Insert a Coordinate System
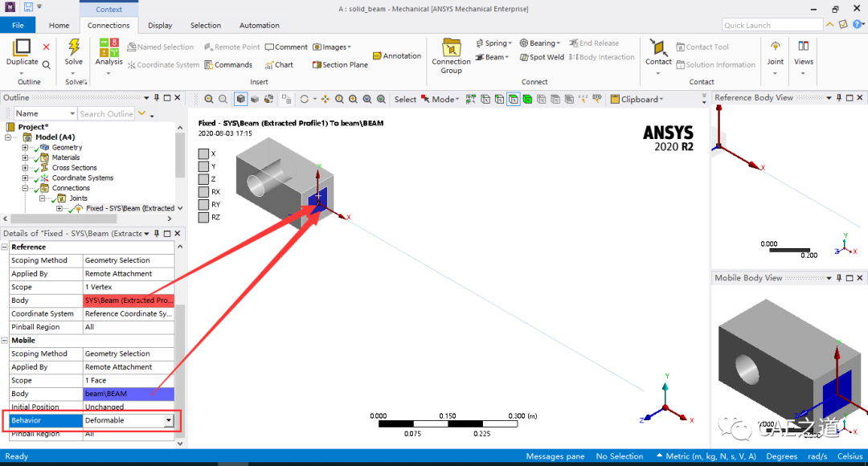Screen dimensions: 868x466 (163, 65)
